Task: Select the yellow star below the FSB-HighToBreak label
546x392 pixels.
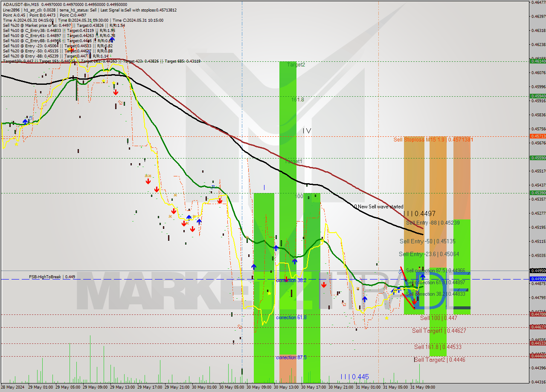Action: pyautogui.click(x=269, y=293)
